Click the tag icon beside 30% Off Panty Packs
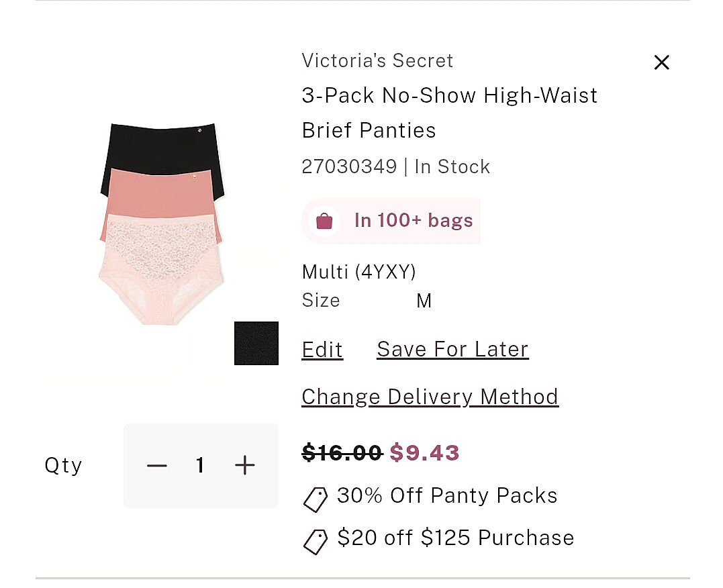Screen dimensions: 723x588 tap(315, 499)
